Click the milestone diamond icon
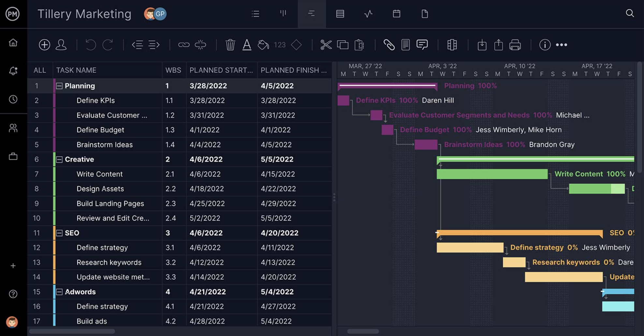 [x=296, y=45]
